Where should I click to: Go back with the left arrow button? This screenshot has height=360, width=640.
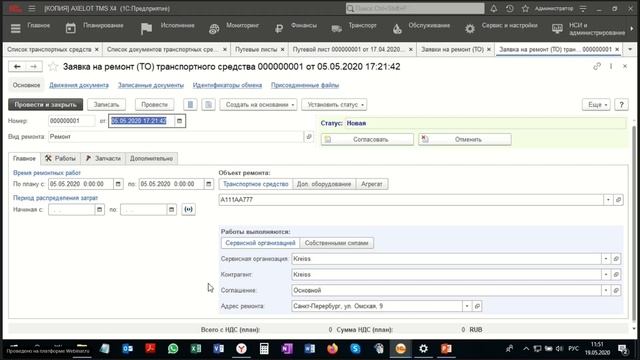click(x=17, y=67)
